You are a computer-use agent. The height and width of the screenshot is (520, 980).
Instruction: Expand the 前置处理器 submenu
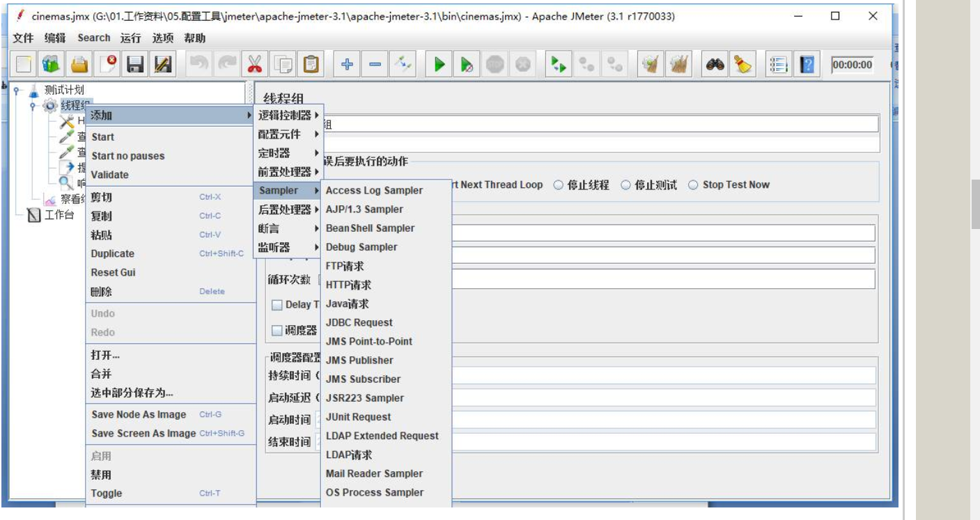(288, 172)
